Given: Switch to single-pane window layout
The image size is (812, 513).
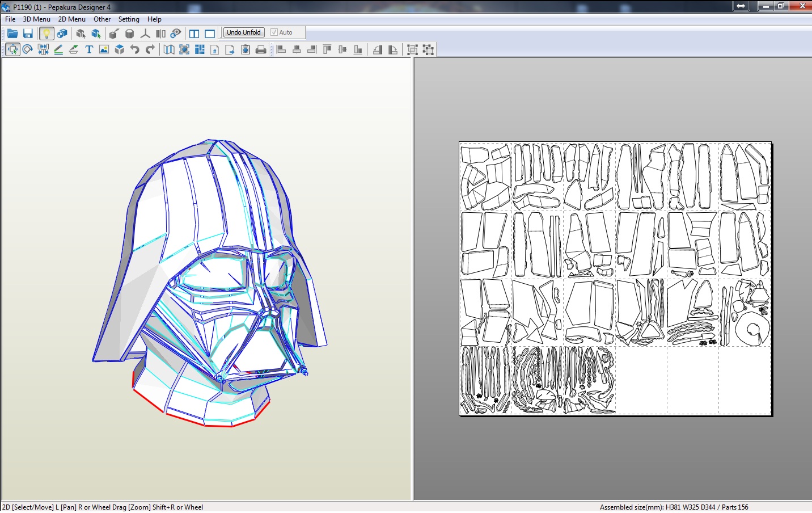Looking at the screenshot, I should click(210, 33).
